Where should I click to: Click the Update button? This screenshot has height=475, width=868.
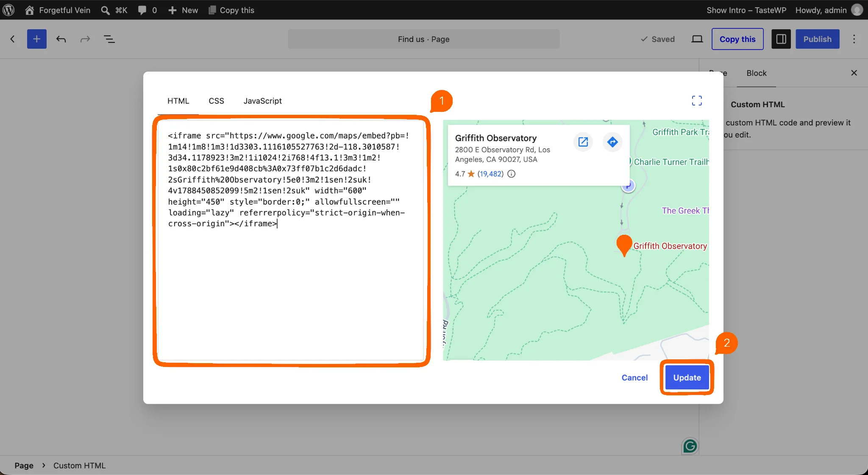click(687, 378)
